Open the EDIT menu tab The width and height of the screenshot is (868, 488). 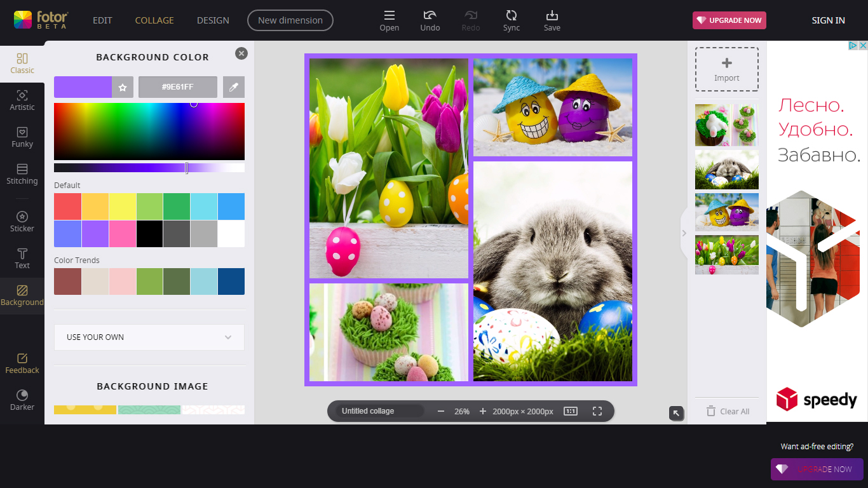(x=102, y=20)
